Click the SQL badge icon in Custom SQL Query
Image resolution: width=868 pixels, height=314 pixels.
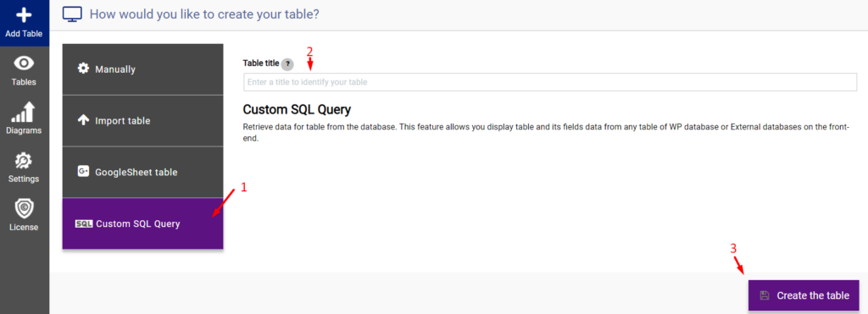[84, 224]
